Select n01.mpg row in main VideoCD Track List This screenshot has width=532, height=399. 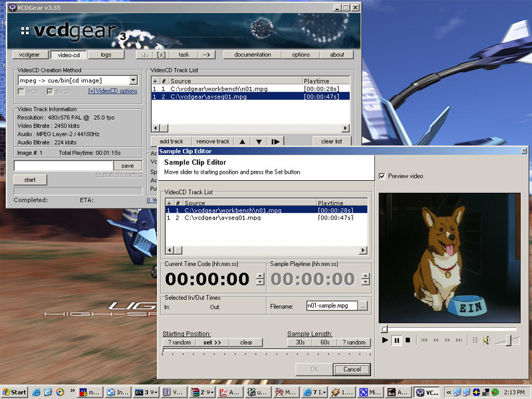tap(251, 89)
